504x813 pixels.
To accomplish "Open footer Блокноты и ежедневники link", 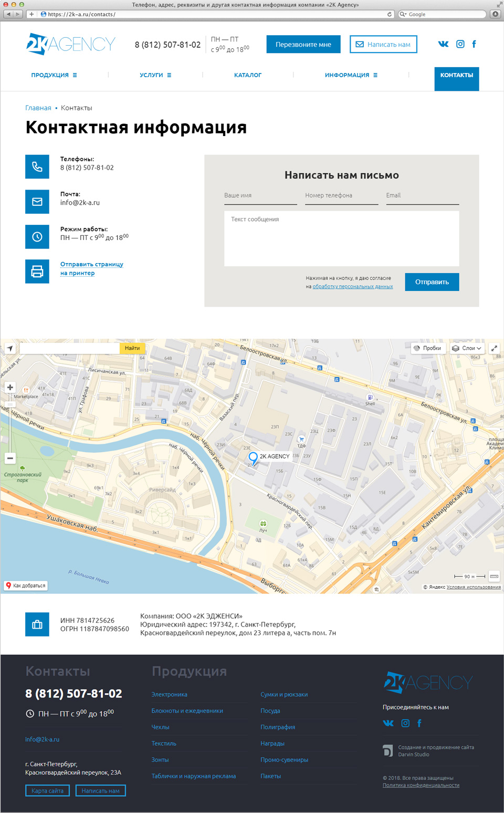I will coord(187,711).
